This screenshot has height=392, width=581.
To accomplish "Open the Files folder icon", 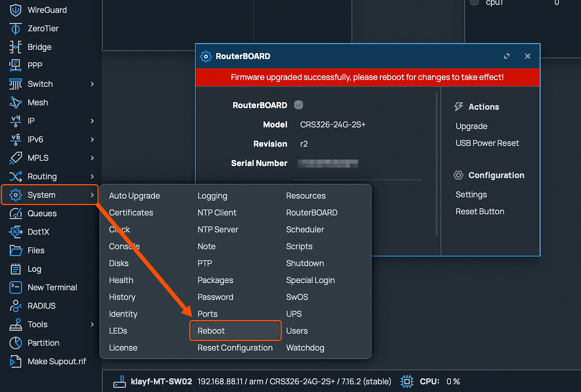I will click(x=15, y=250).
